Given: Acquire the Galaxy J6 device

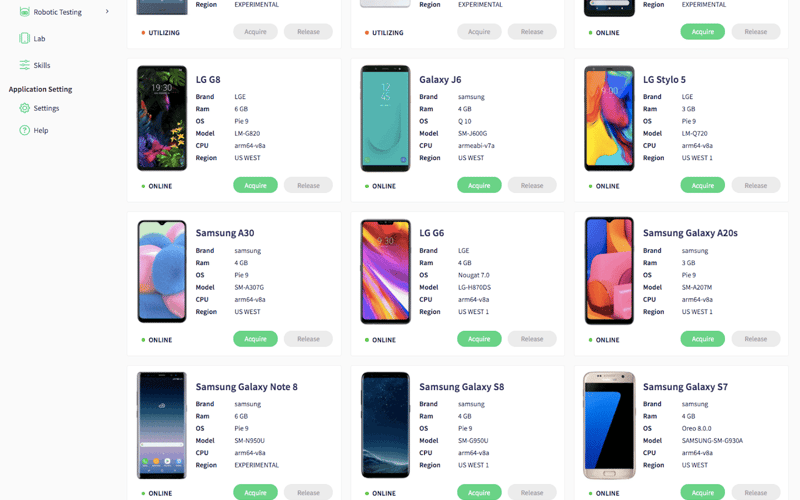Looking at the screenshot, I should click(x=479, y=185).
